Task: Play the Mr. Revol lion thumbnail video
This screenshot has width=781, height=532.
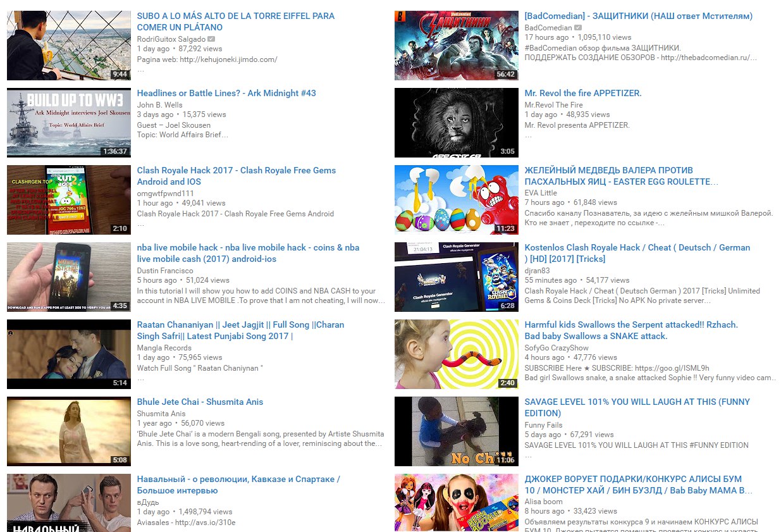Action: pos(456,123)
